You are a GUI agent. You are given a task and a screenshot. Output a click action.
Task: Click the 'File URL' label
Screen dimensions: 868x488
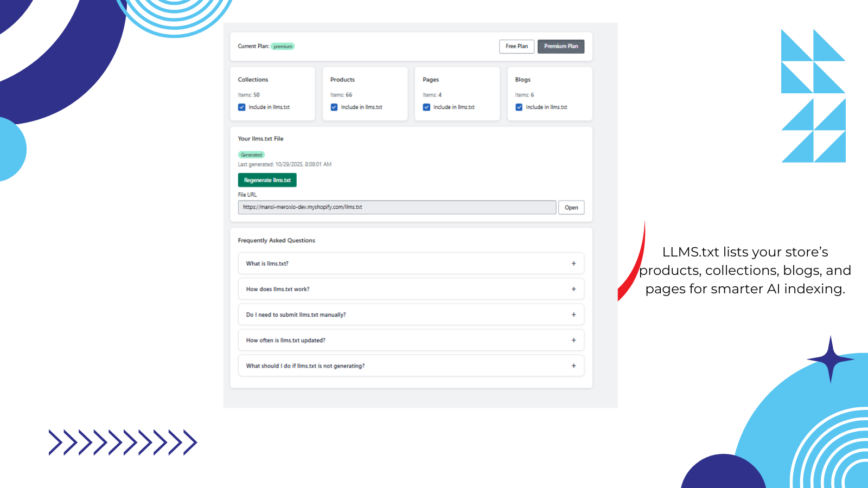coord(247,195)
